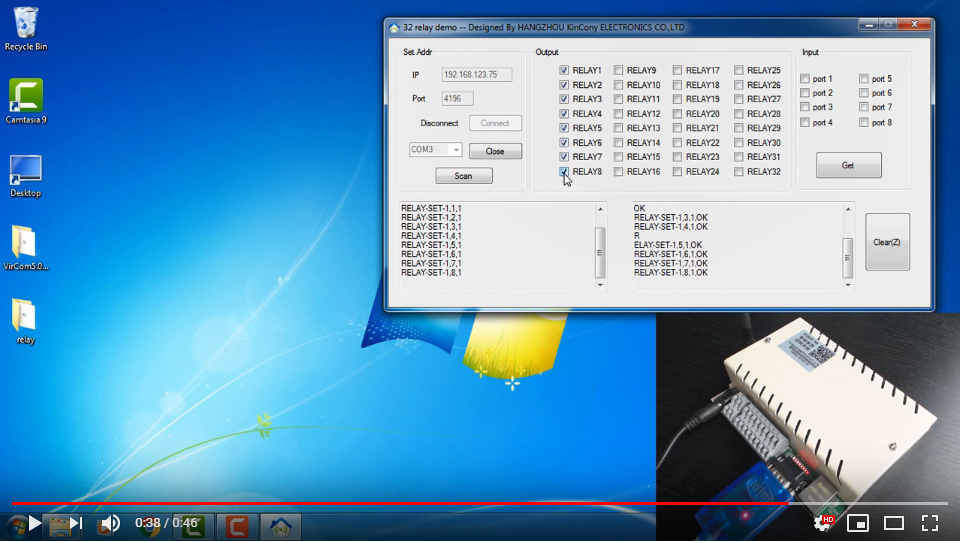
Task: Click the response log scrollbar thumb
Action: click(848, 258)
